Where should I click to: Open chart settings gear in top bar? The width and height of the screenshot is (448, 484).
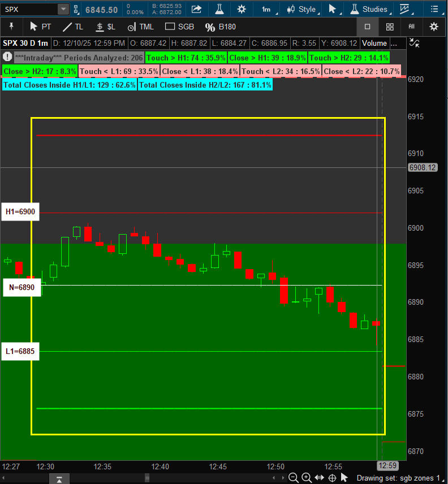coord(242,10)
